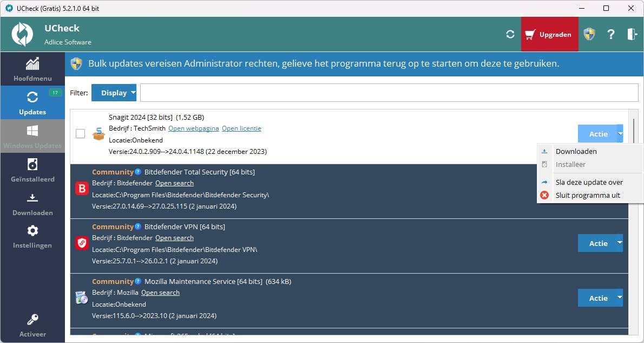
Task: Click the Community info badge for Mozilla Maintenance Service
Action: pos(138,281)
